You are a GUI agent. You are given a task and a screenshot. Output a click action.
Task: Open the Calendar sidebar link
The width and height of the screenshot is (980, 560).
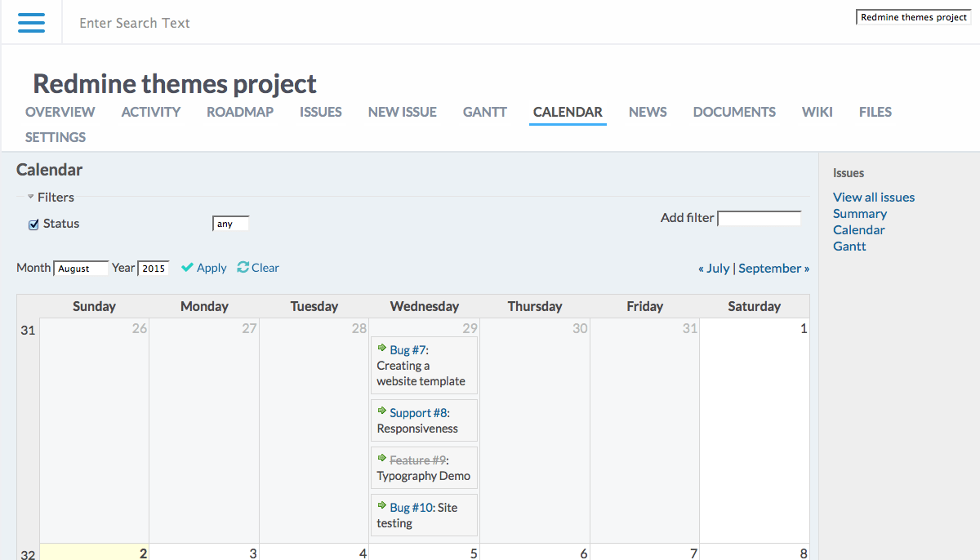pos(859,229)
